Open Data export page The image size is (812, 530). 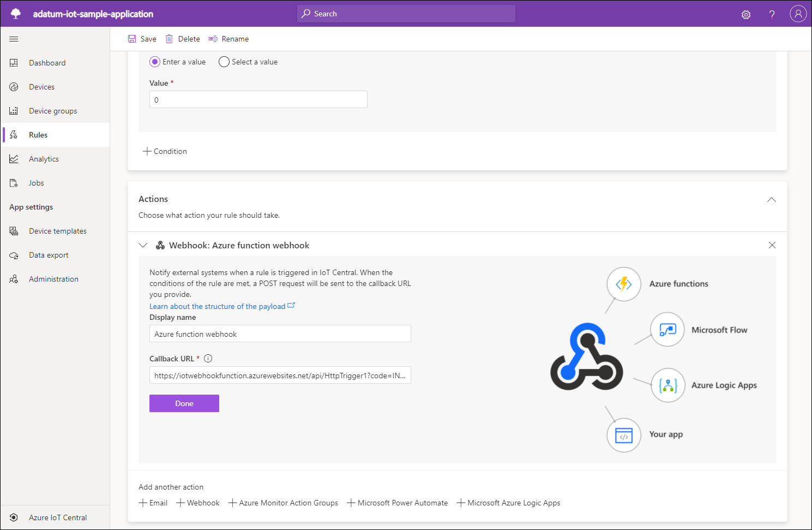coord(55,255)
